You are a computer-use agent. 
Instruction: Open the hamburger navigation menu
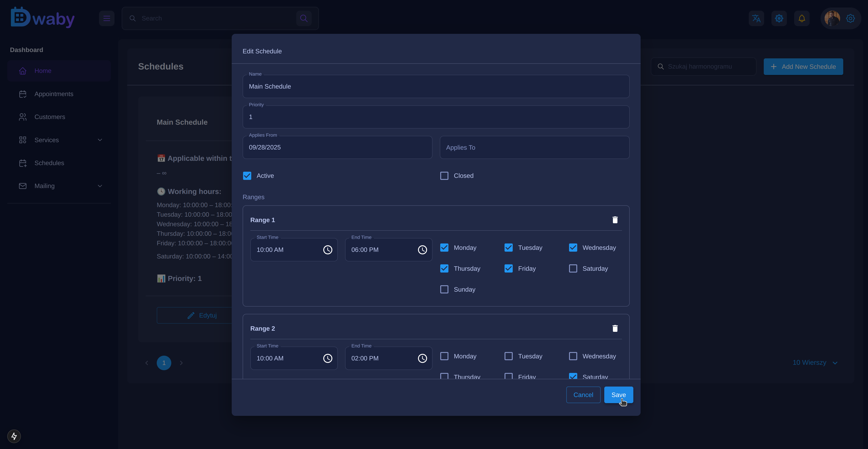[107, 18]
